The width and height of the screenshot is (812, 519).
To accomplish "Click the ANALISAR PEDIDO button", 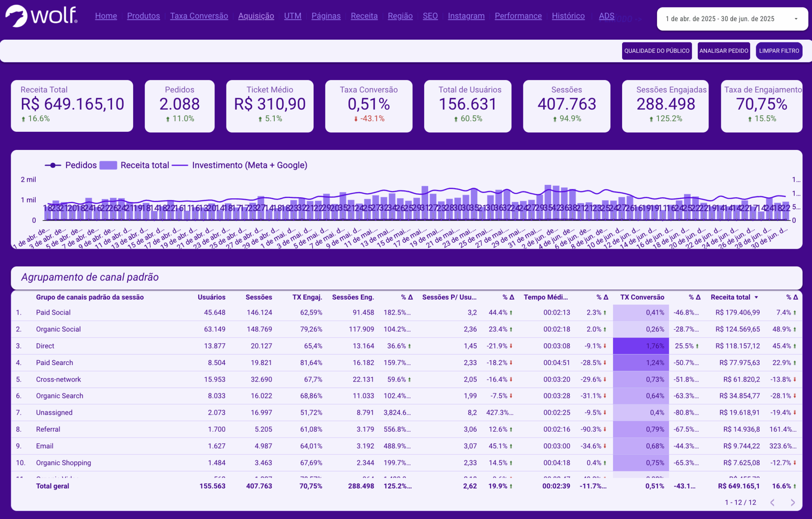I will pos(724,51).
